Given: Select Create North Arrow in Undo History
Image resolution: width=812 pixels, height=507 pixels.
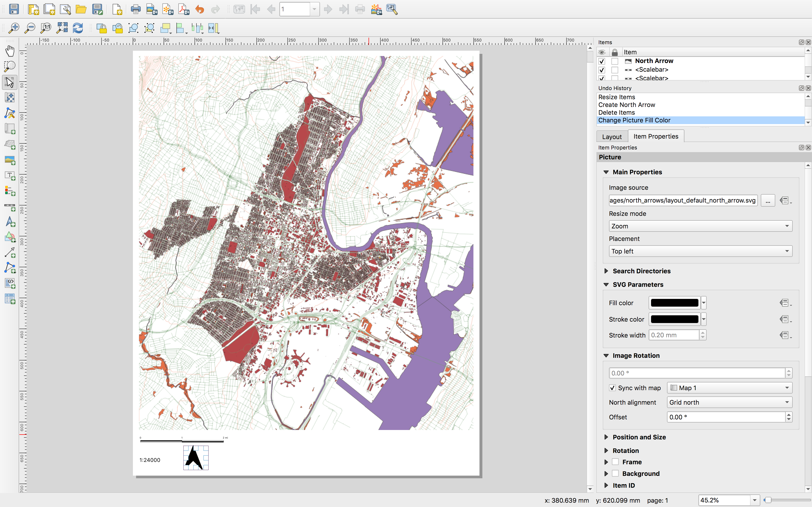Looking at the screenshot, I should coord(626,105).
